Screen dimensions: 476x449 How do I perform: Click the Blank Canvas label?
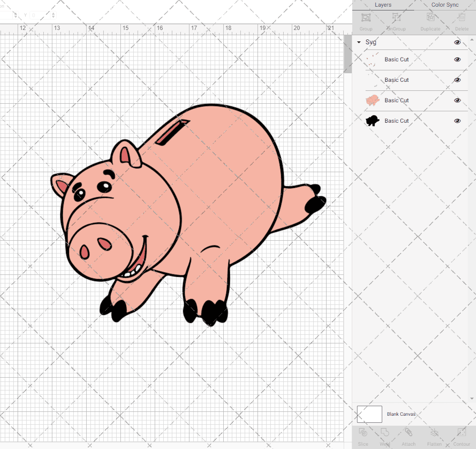tap(401, 414)
